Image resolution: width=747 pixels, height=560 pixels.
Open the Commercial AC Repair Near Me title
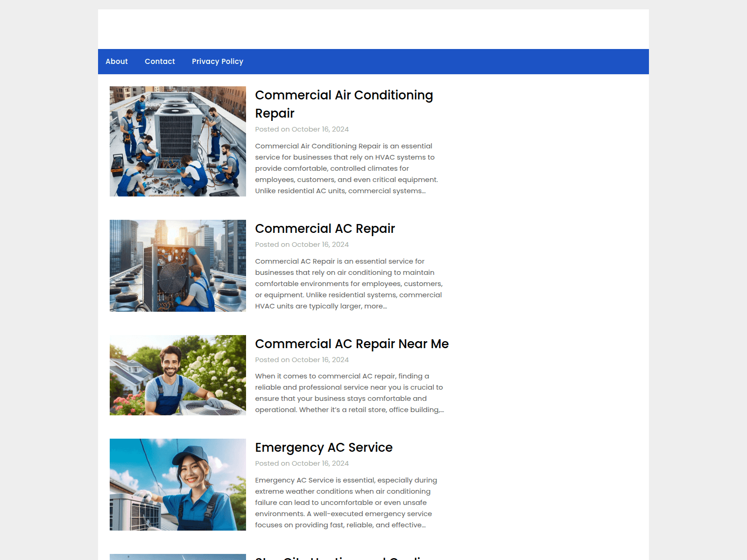352,344
